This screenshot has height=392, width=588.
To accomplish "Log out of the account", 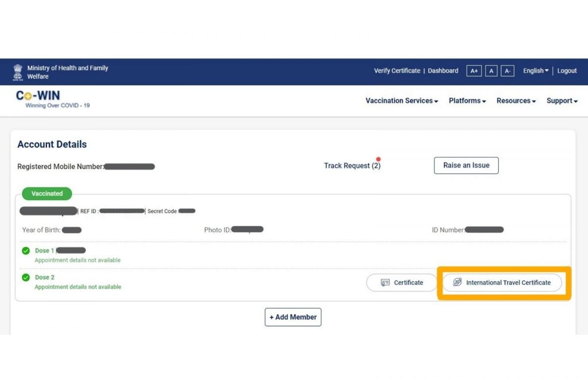I will click(x=567, y=71).
